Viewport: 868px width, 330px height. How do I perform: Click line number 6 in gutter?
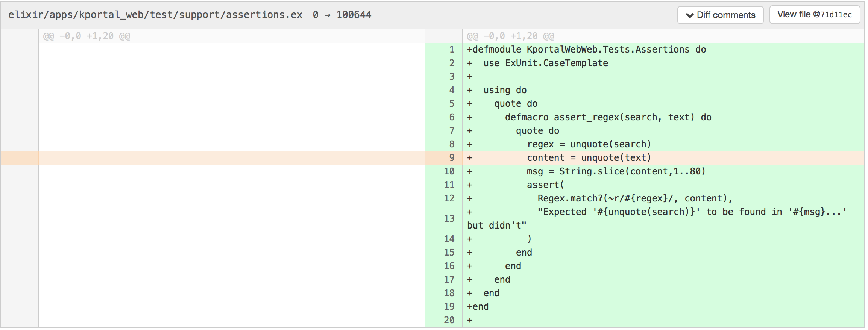tap(452, 117)
